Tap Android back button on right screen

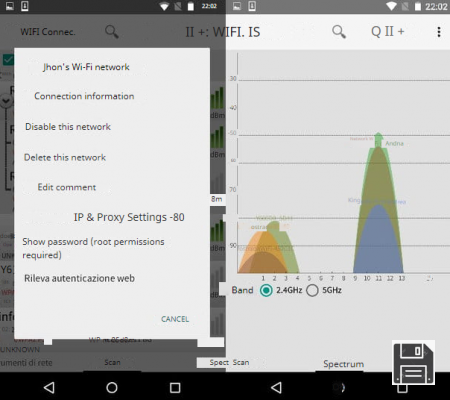(276, 387)
